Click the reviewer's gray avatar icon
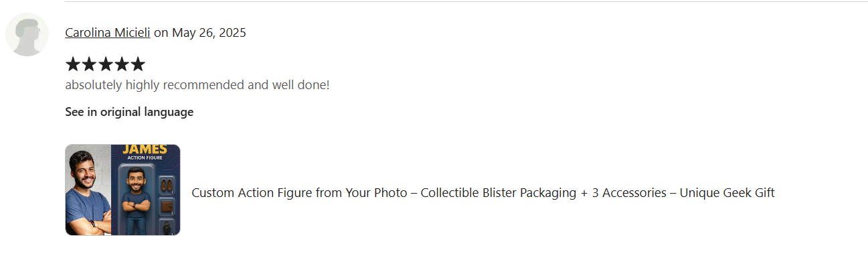 point(27,34)
